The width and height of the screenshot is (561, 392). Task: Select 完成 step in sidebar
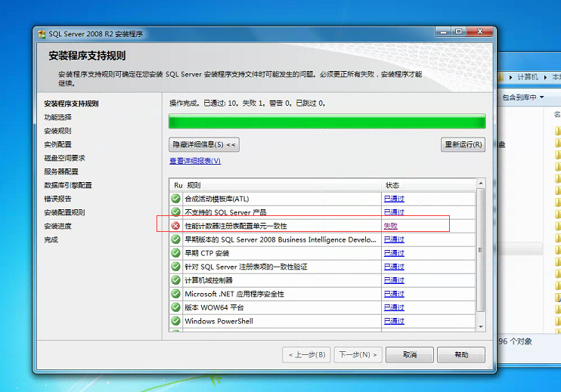tap(51, 239)
